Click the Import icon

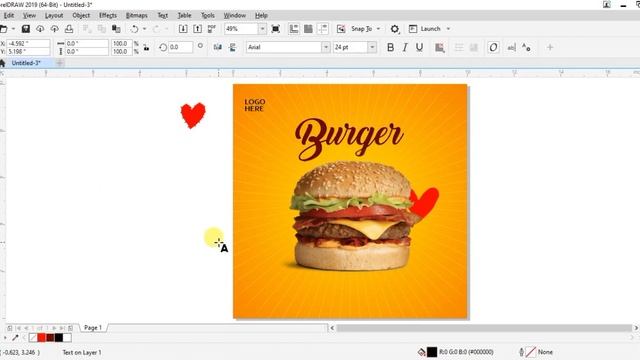point(183,29)
